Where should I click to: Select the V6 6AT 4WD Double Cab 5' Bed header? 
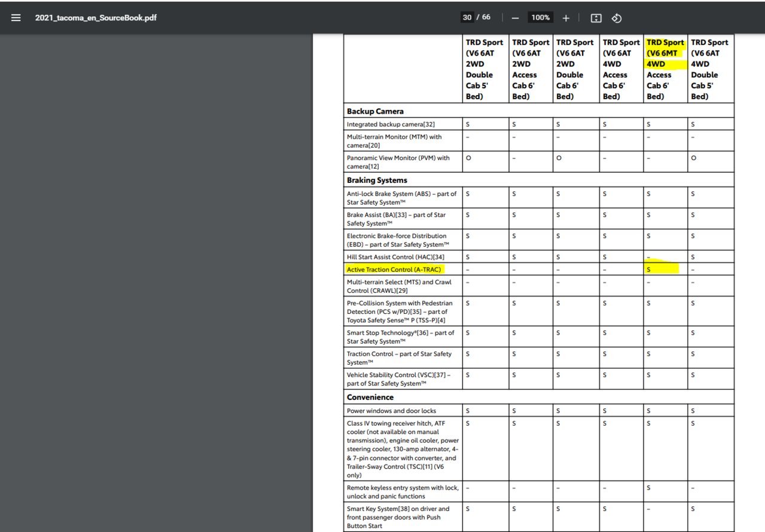tap(709, 69)
